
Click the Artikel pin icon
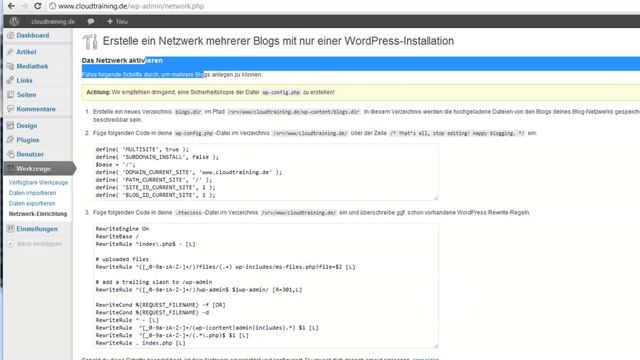point(10,52)
